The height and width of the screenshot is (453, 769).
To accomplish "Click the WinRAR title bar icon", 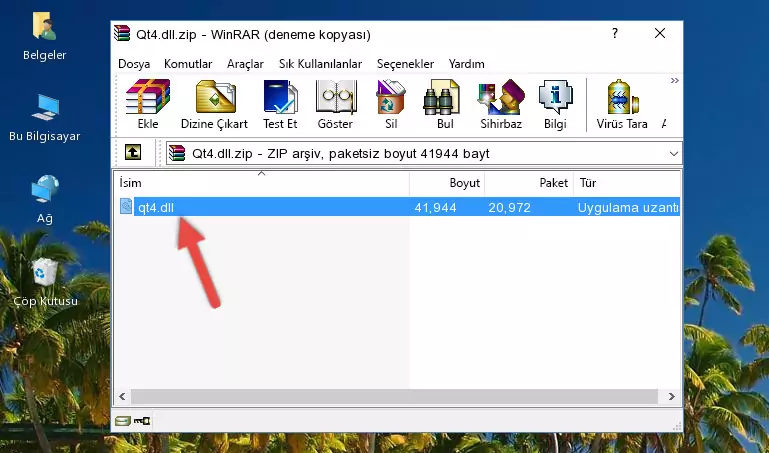I will pyautogui.click(x=122, y=34).
